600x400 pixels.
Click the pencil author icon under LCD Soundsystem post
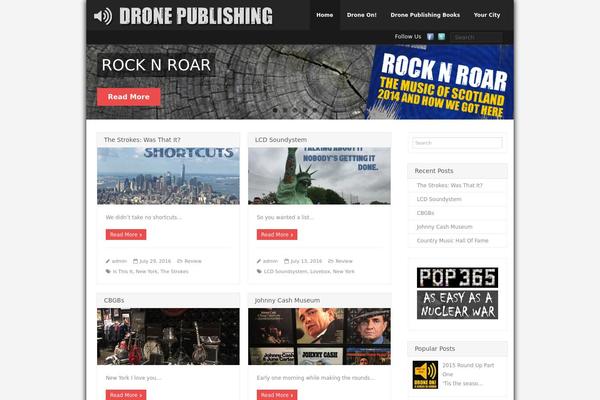(259, 261)
